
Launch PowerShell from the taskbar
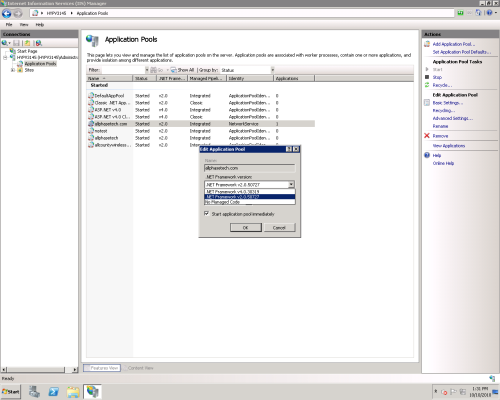click(53, 392)
